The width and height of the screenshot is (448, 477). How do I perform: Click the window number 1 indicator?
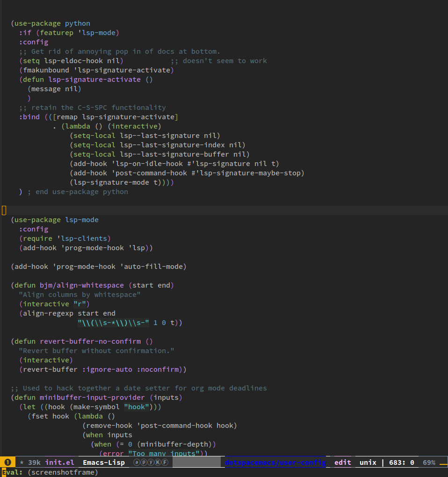click(7, 463)
